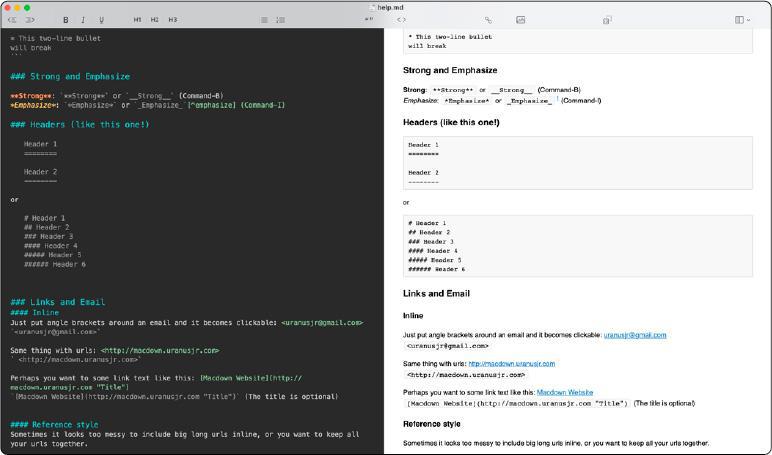The width and height of the screenshot is (772, 455).
Task: Click the '# Header 1' line in editor
Action: pos(44,218)
